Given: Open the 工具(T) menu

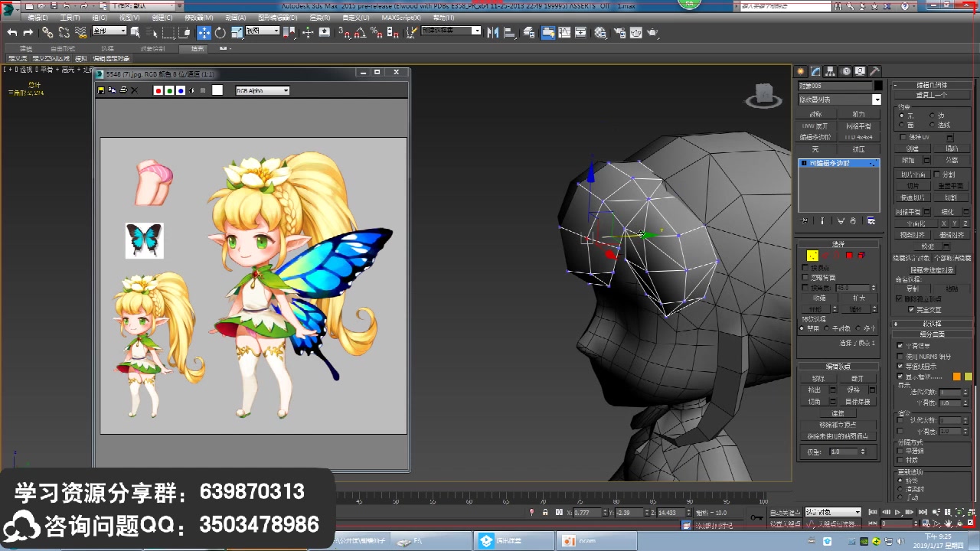Looking at the screenshot, I should coord(70,18).
